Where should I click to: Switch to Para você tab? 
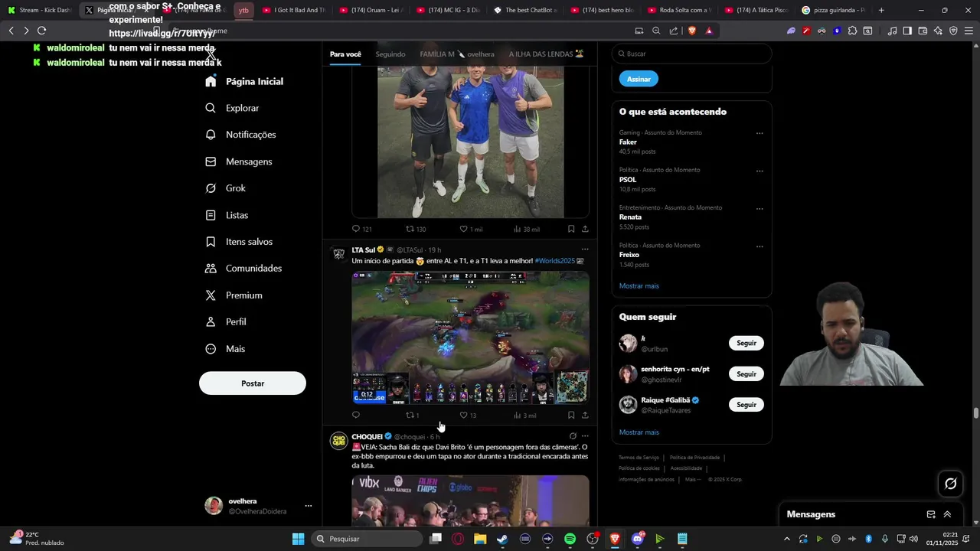[345, 54]
